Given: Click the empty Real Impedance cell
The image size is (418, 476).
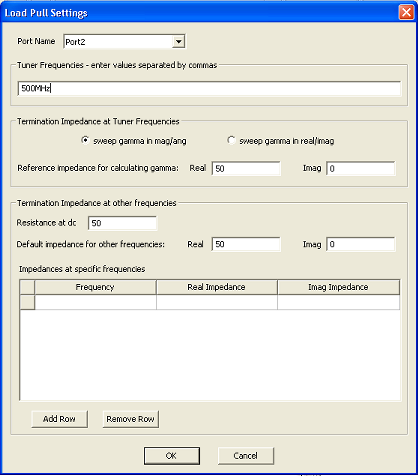Looking at the screenshot, I should point(217,302).
